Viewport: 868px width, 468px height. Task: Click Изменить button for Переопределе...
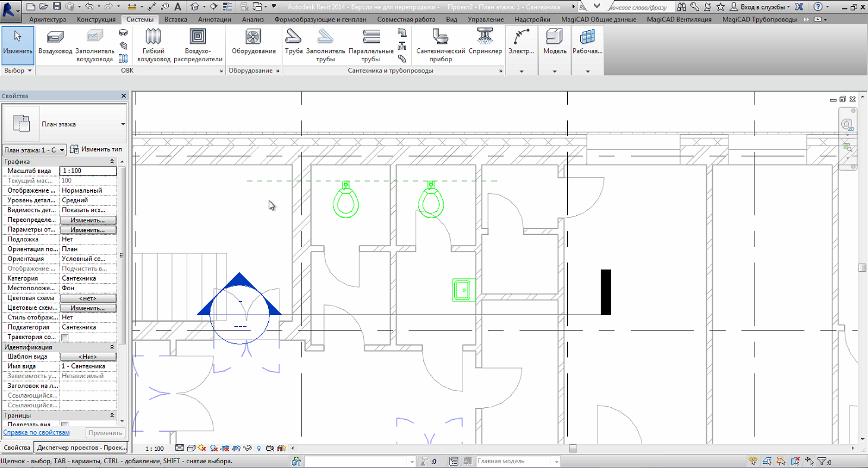click(88, 220)
